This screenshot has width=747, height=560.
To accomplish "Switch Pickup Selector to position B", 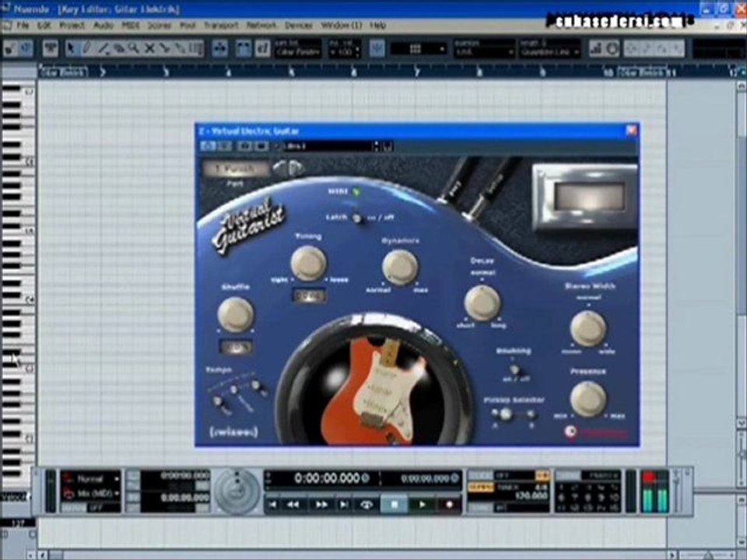I will tap(531, 415).
